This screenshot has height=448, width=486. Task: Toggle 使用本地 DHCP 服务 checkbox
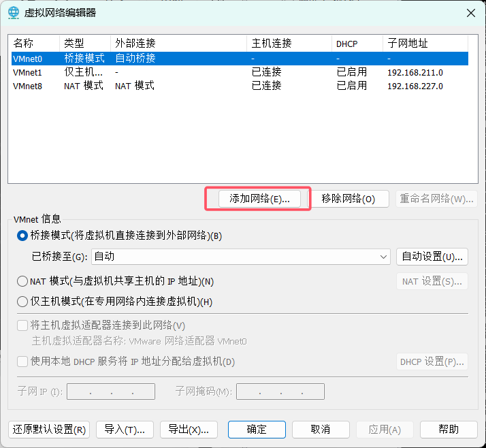click(22, 362)
